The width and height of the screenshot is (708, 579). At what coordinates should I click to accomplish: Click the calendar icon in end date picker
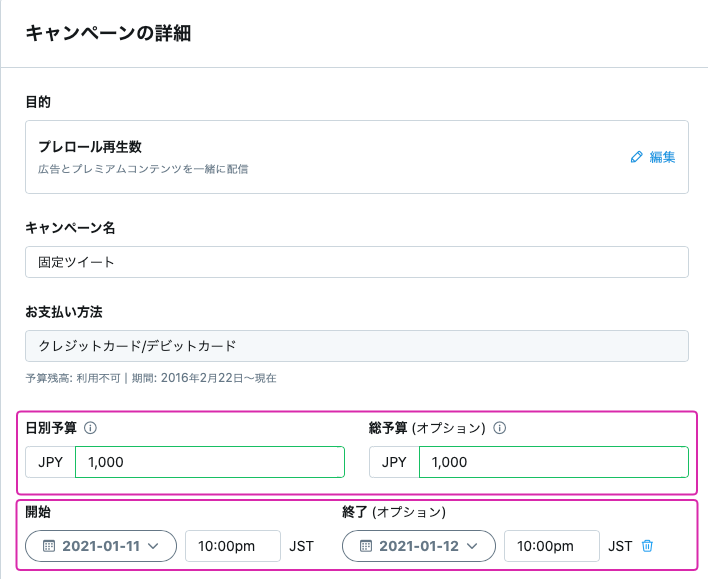point(366,546)
